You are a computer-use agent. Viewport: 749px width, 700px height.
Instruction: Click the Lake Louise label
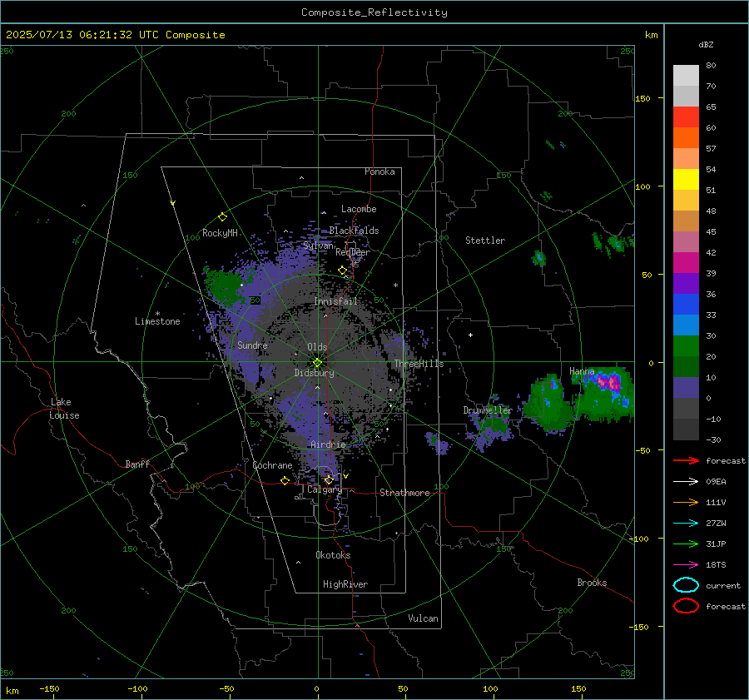click(64, 409)
